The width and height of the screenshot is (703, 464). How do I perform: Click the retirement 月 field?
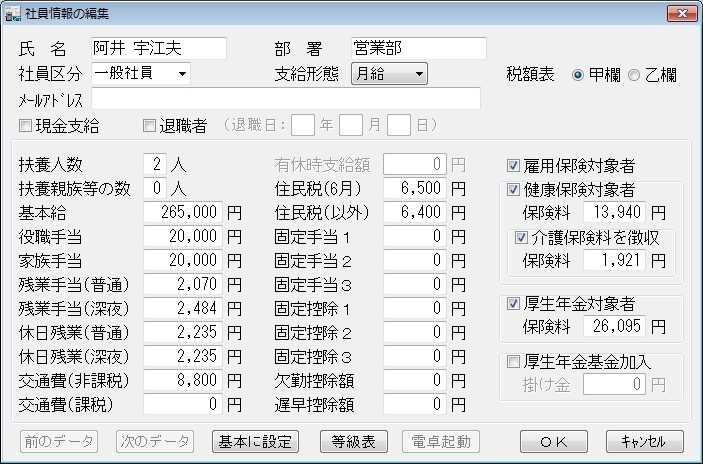(x=351, y=125)
